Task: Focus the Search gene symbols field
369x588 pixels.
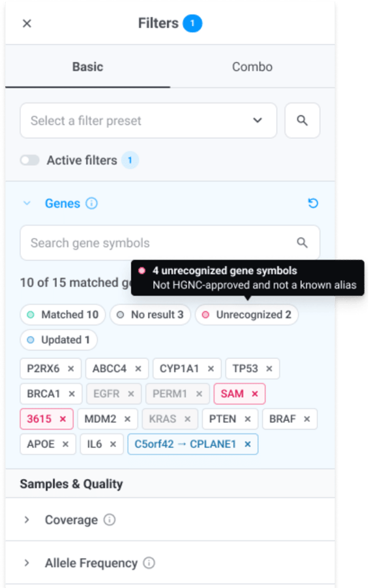Action: coord(170,243)
